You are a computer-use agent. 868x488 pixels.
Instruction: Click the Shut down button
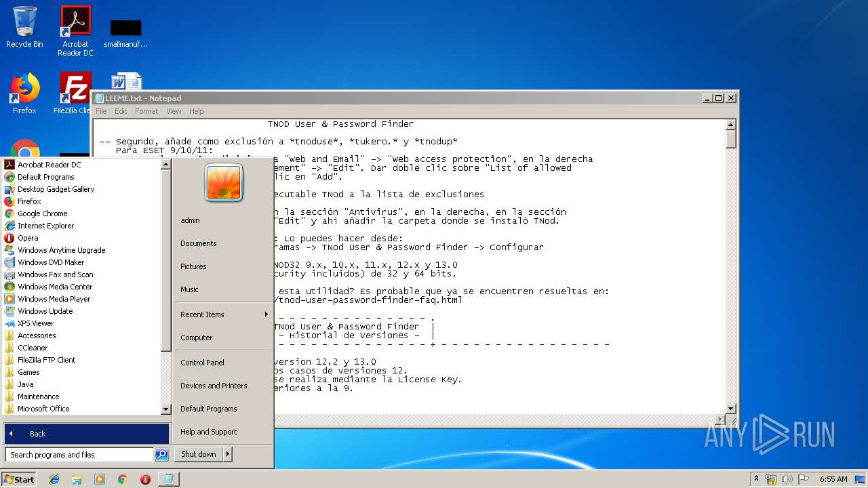(199, 454)
